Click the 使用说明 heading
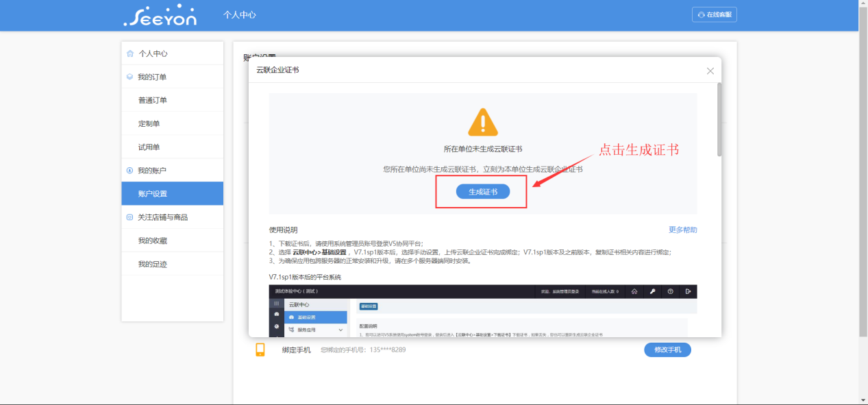The height and width of the screenshot is (405, 868). [284, 230]
